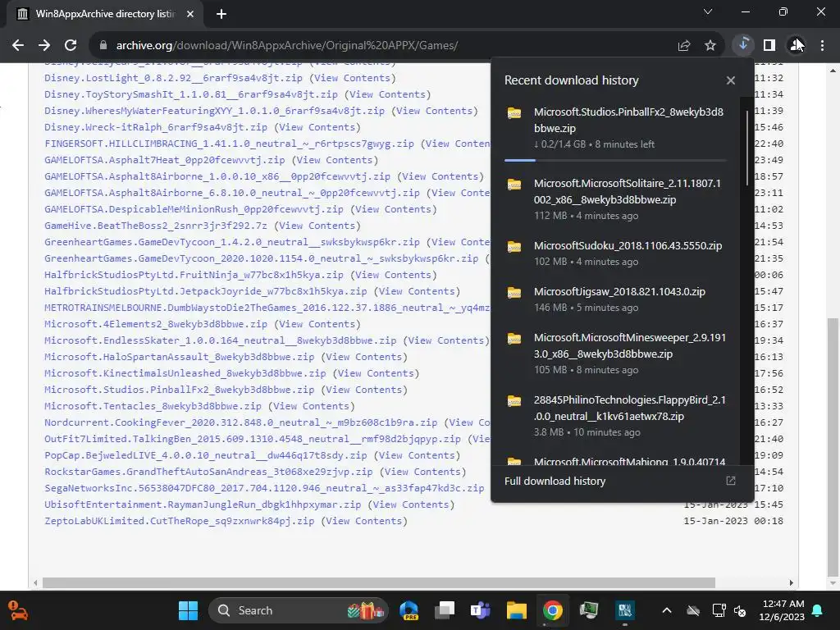Screen dimensions: 840x630
Task: Click the taskbar Search box
Action: [299, 610]
